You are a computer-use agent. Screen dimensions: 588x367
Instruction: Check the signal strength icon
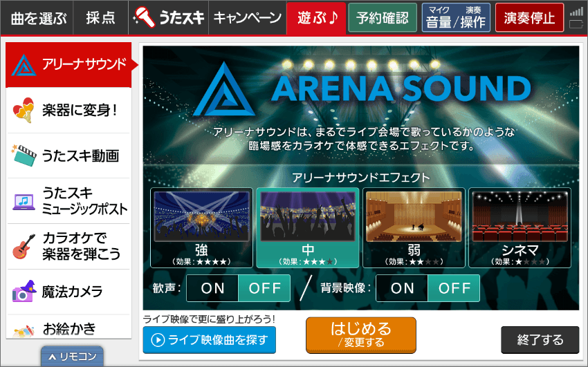point(576,12)
